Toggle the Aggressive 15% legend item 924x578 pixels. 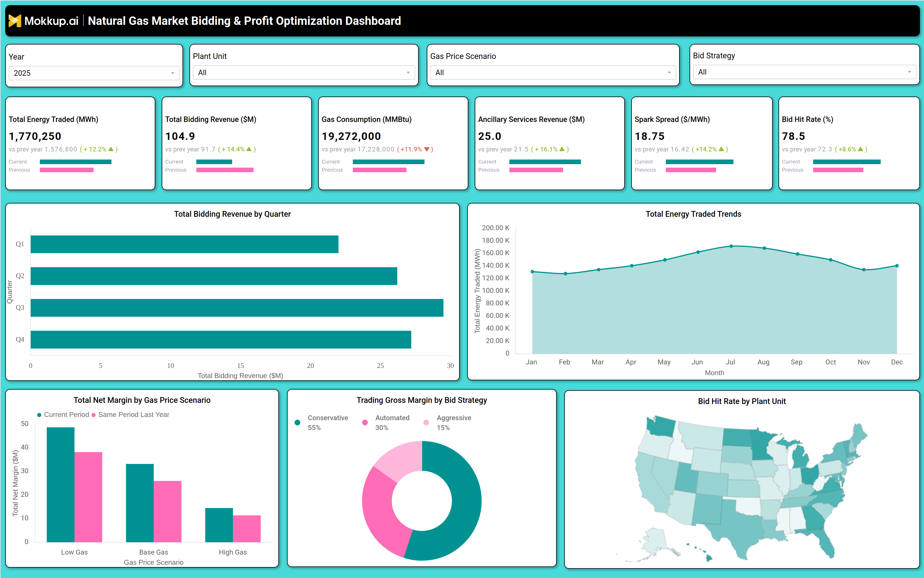tap(448, 423)
